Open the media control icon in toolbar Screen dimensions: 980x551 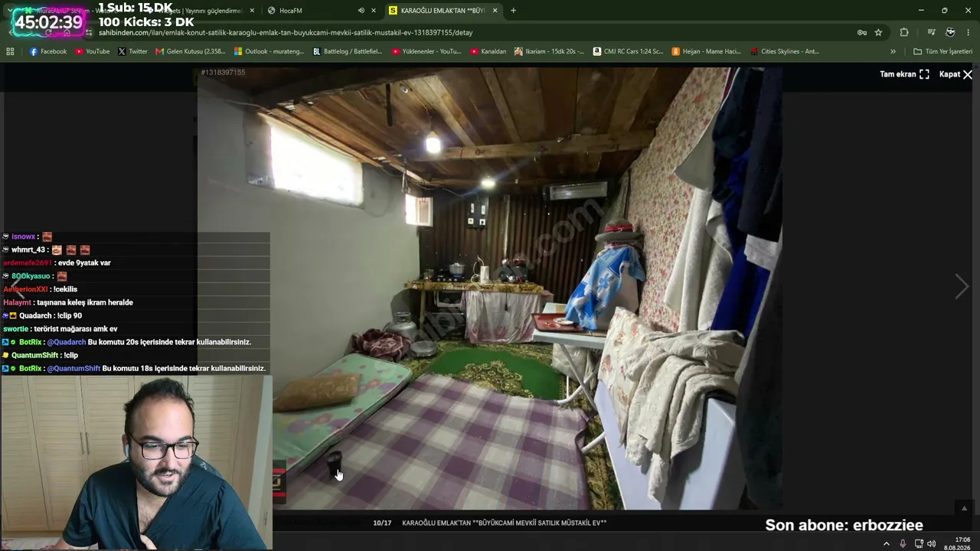click(931, 33)
